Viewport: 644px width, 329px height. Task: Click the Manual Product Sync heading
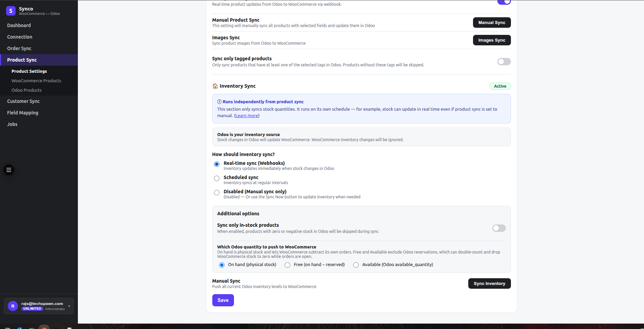pos(236,20)
